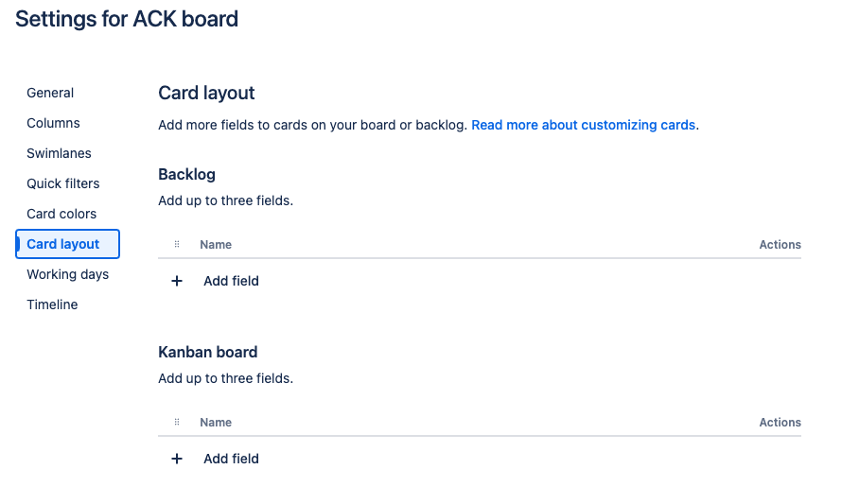Click the Settings for ACK board title
Image resolution: width=859 pixels, height=504 pixels.
127,19
